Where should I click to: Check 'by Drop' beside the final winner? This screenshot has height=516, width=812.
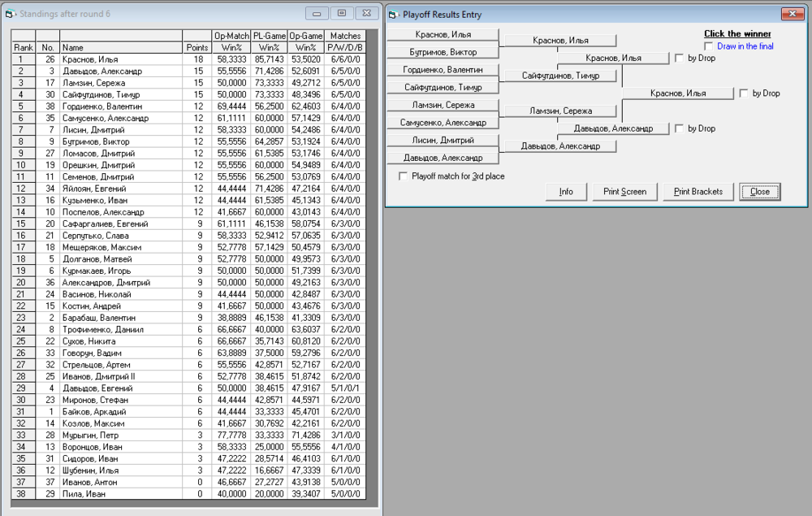744,93
